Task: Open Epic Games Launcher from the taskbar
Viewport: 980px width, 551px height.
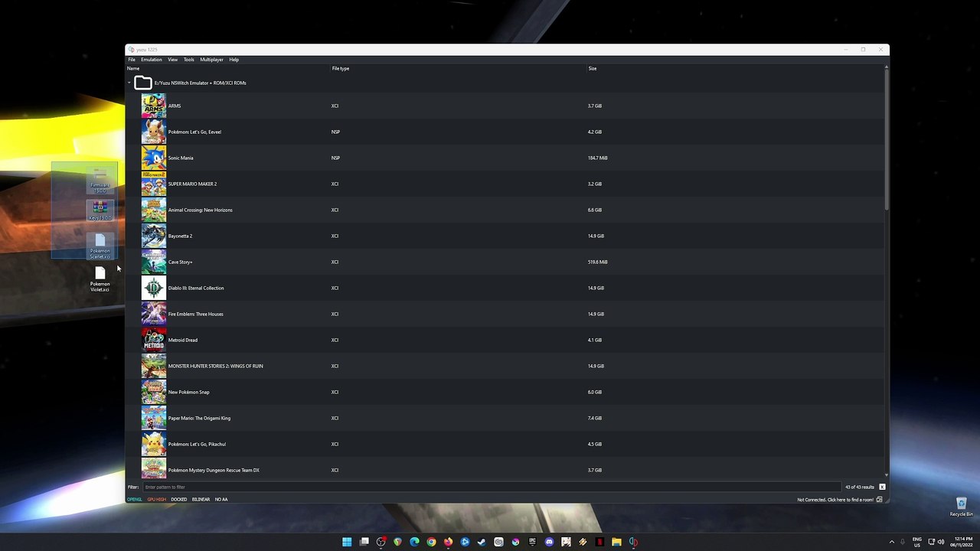Action: (x=532, y=542)
